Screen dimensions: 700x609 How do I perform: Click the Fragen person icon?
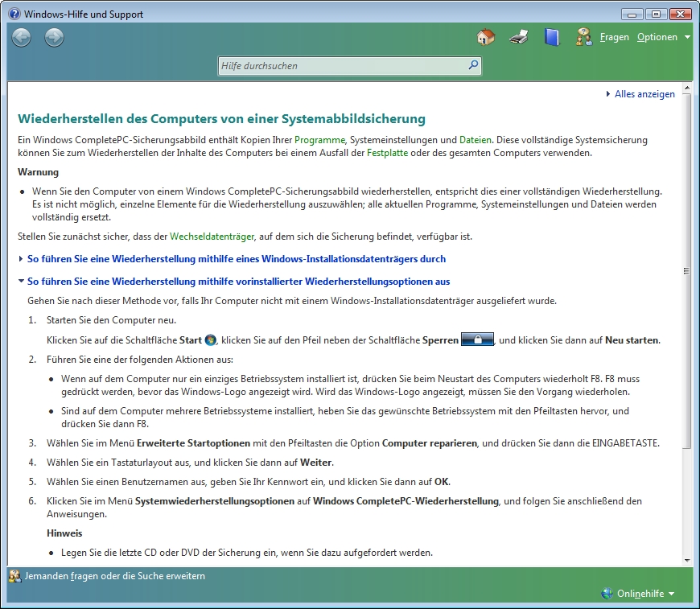[584, 37]
